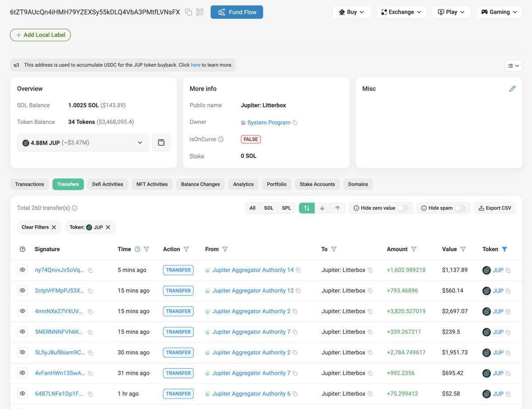The image size is (532, 409).
Task: Open the Time column filter
Action: coord(147,249)
